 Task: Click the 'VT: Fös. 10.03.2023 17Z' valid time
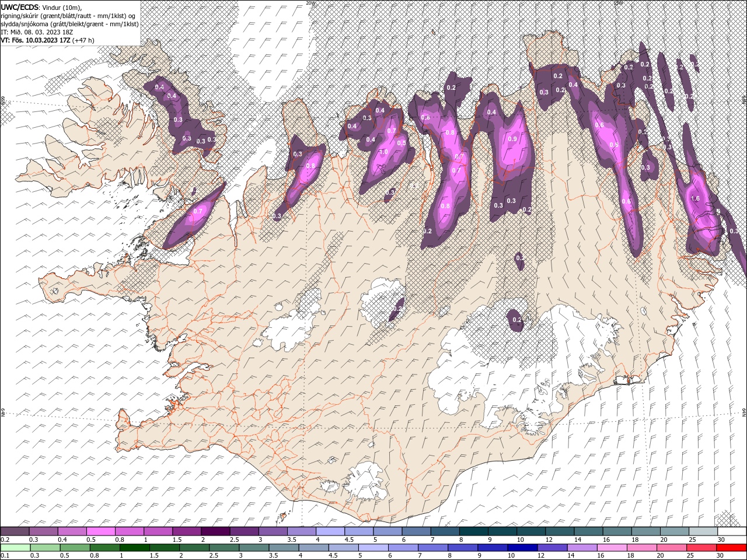tap(36, 40)
